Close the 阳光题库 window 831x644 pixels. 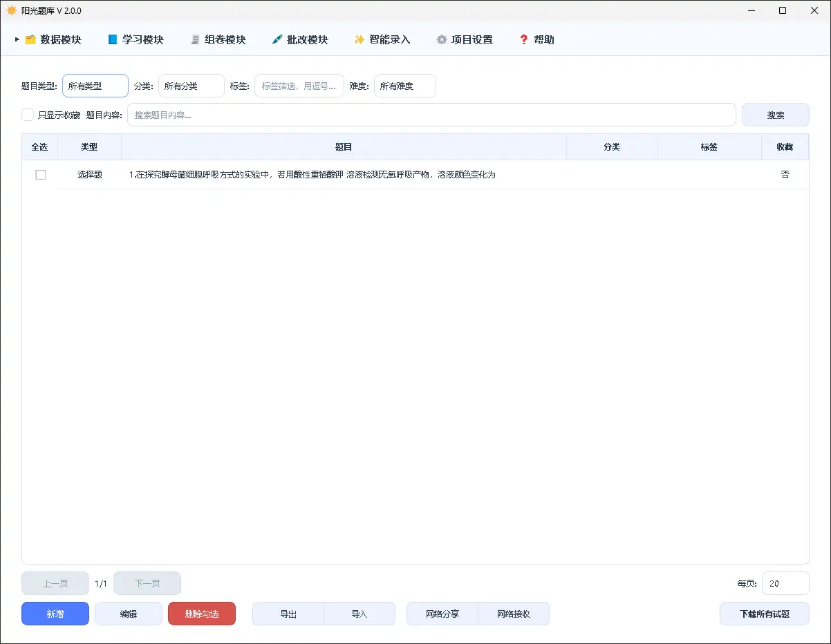[x=814, y=10]
